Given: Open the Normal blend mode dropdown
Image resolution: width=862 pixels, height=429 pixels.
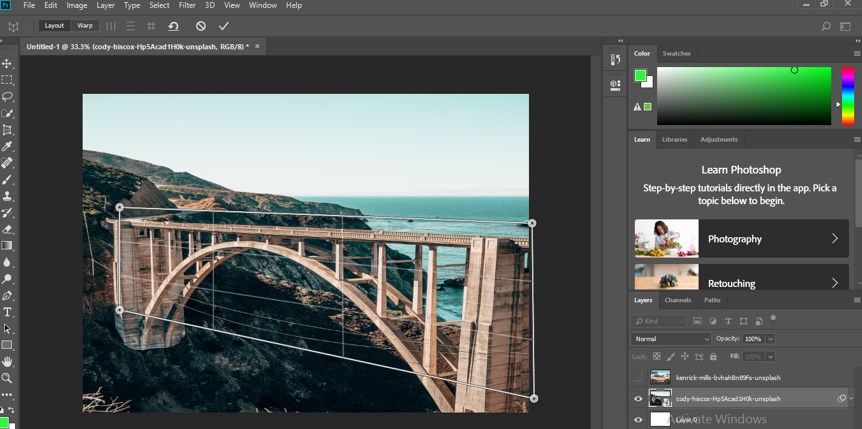Looking at the screenshot, I should [671, 339].
